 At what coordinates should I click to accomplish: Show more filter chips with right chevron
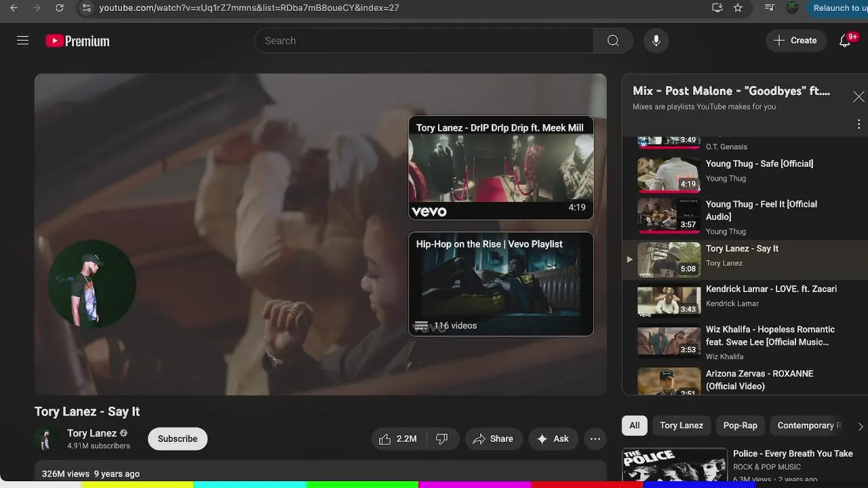[860, 426]
